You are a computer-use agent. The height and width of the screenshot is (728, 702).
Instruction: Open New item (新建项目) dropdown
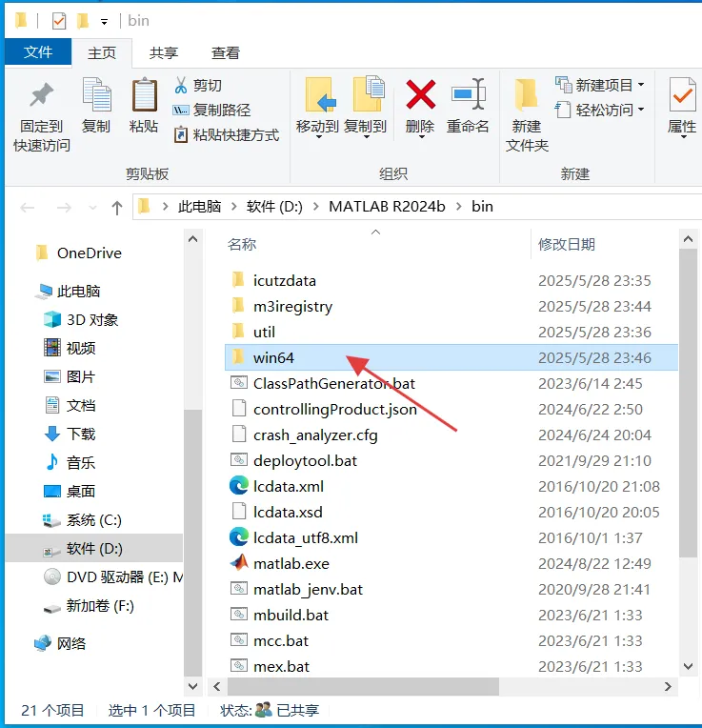[x=599, y=85]
